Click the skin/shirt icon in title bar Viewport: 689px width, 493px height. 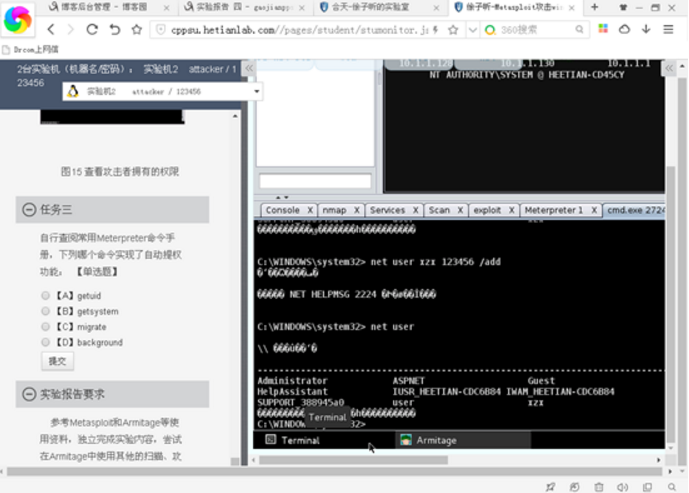[623, 7]
